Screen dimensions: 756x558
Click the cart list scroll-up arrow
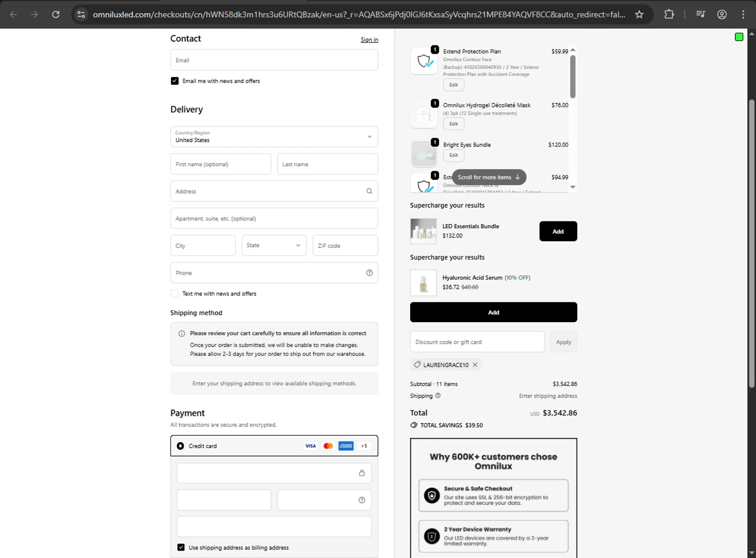[573, 49]
